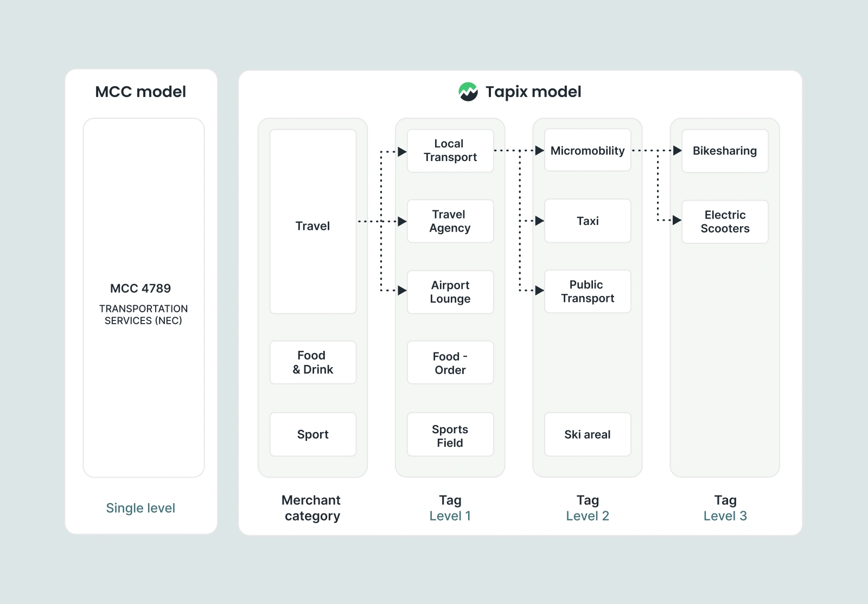Viewport: 868px width, 604px height.
Task: Click the Food - Order tag box
Action: (x=450, y=362)
